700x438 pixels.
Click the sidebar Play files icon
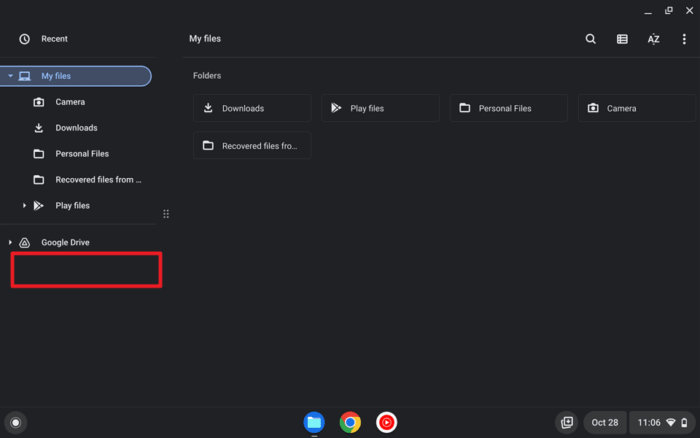pos(39,205)
